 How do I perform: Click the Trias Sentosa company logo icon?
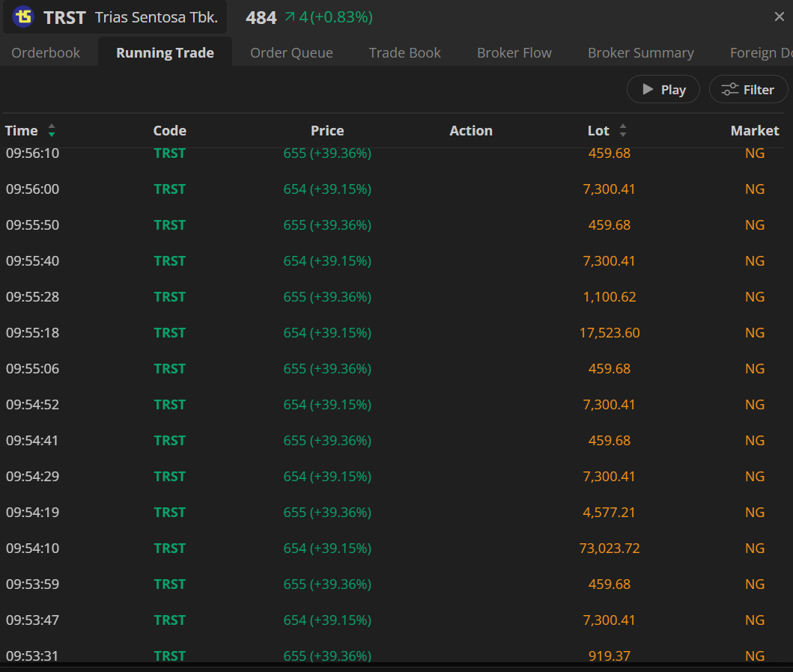coord(24,17)
